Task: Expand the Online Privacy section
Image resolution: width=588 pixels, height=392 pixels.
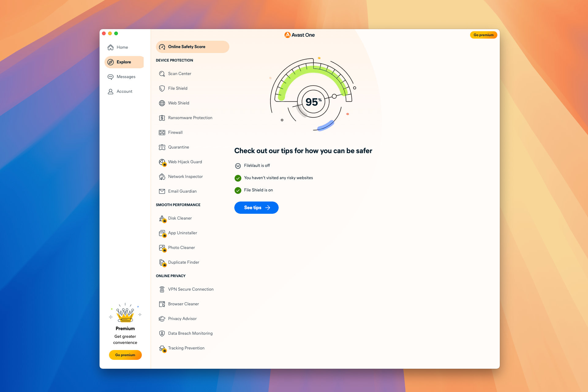Action: [x=171, y=276]
